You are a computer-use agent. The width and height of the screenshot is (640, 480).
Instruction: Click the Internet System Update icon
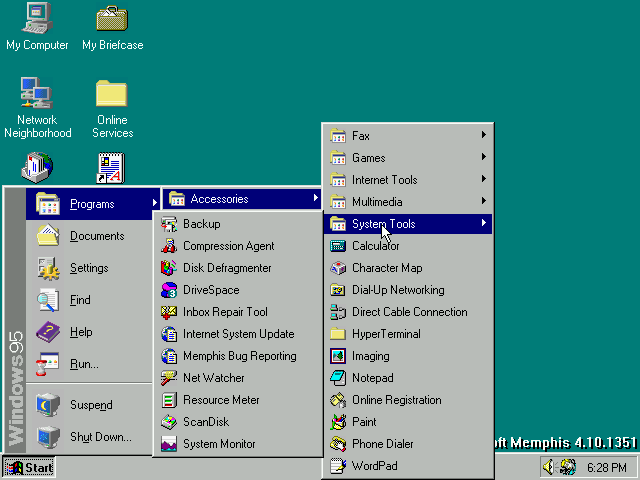169,334
